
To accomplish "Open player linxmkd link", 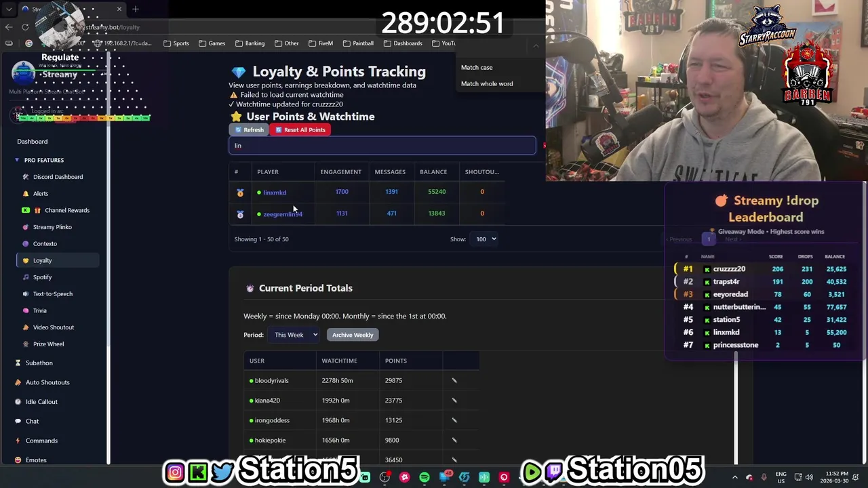I will tap(275, 192).
